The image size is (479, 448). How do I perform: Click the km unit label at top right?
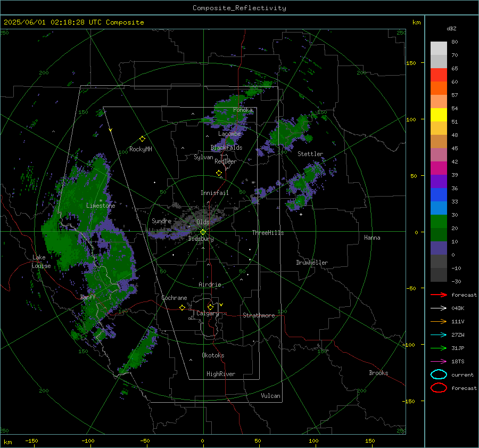point(416,22)
